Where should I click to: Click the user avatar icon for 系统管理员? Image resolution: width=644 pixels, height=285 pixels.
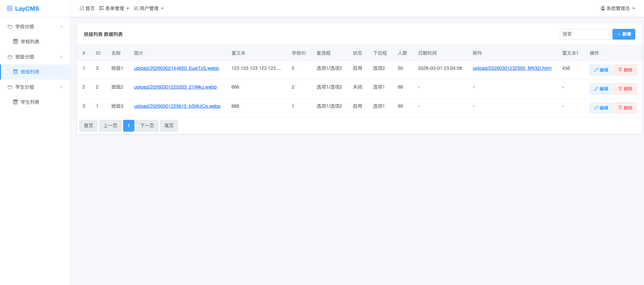pyautogui.click(x=603, y=8)
